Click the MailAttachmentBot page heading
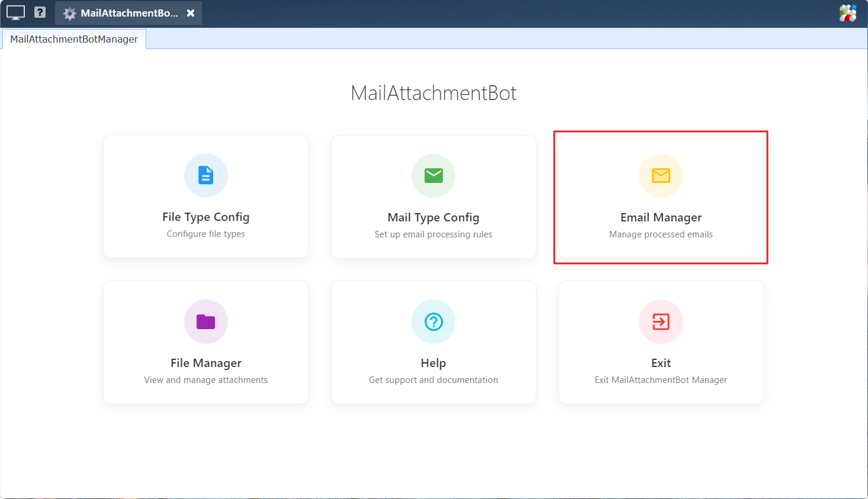The width and height of the screenshot is (868, 499). 433,93
